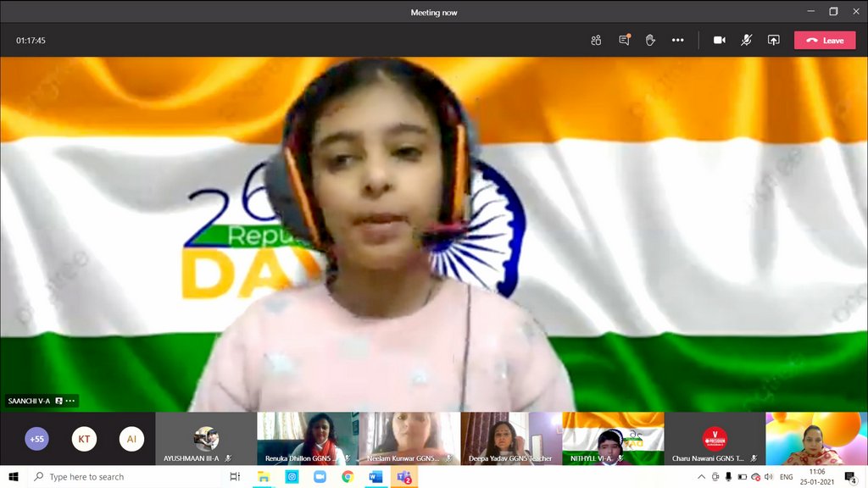Screen dimensions: 868x488
Task: Select Neelam Kunwar's video tile
Action: tap(409, 438)
